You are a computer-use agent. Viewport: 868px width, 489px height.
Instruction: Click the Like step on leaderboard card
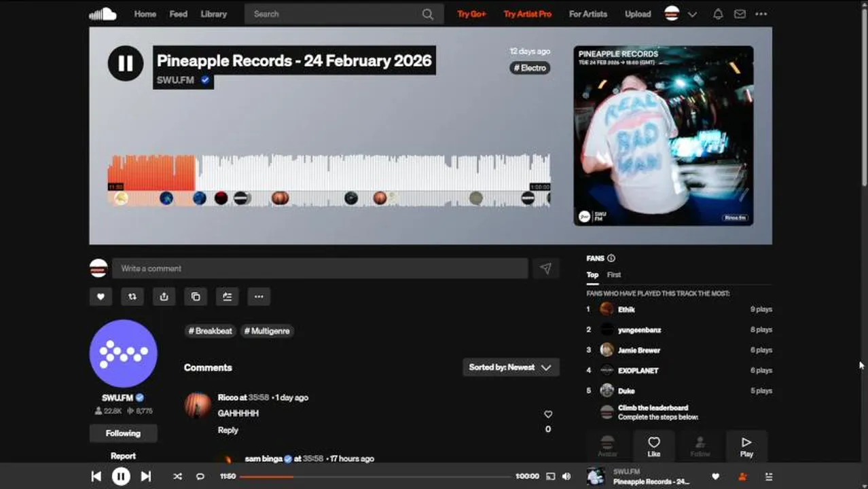coord(654,447)
